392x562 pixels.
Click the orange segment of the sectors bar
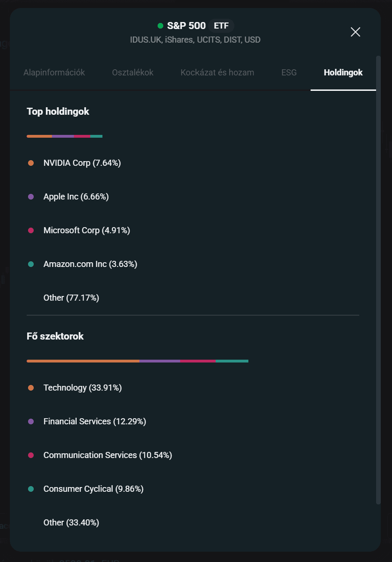(83, 361)
